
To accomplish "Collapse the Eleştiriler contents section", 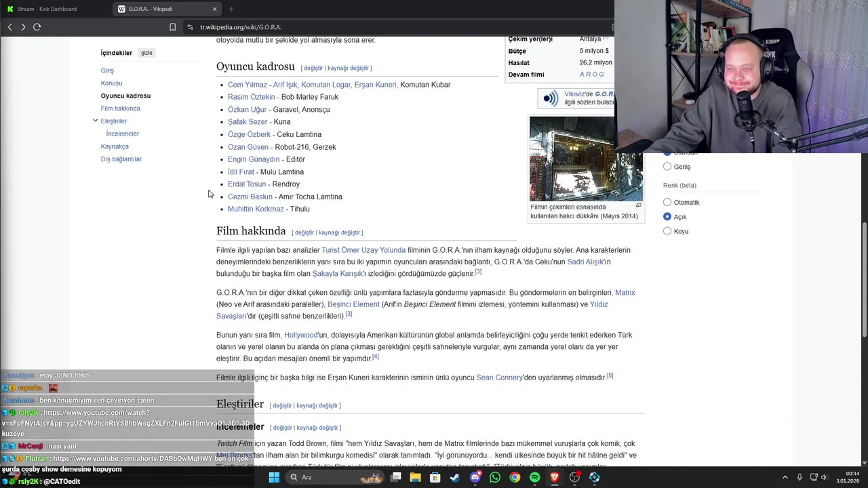I will (95, 121).
